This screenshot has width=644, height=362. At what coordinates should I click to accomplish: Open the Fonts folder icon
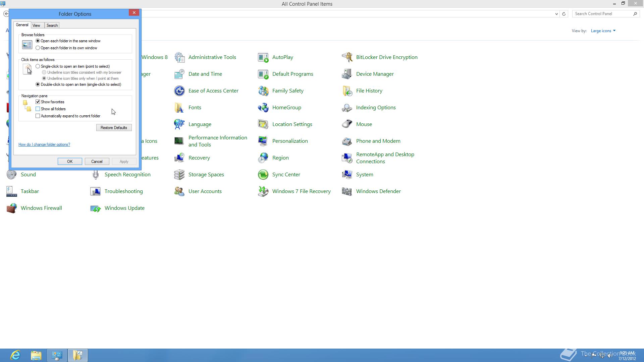click(x=179, y=108)
